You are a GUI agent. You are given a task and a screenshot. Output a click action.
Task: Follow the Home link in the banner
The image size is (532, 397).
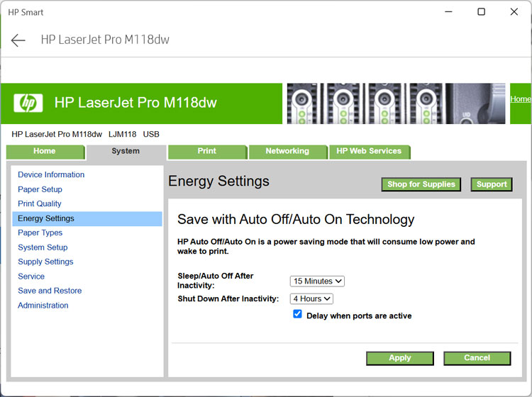click(x=520, y=99)
